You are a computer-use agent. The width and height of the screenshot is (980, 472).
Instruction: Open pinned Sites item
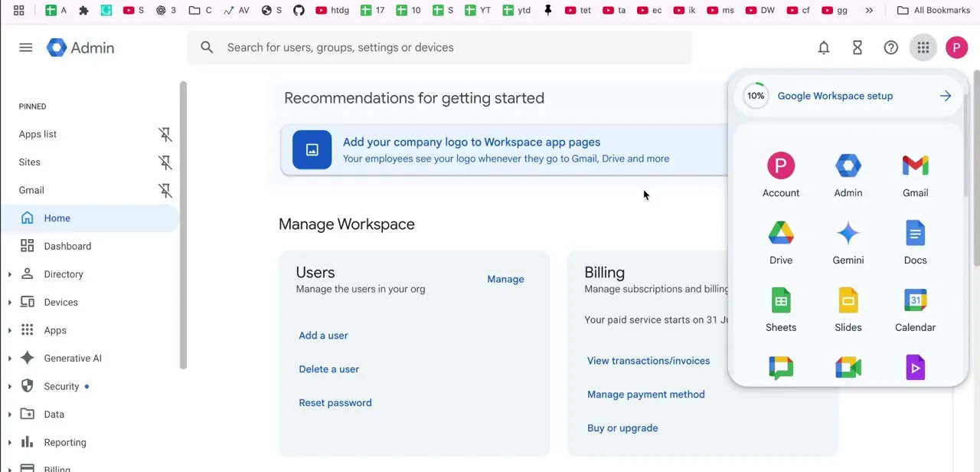(x=30, y=162)
